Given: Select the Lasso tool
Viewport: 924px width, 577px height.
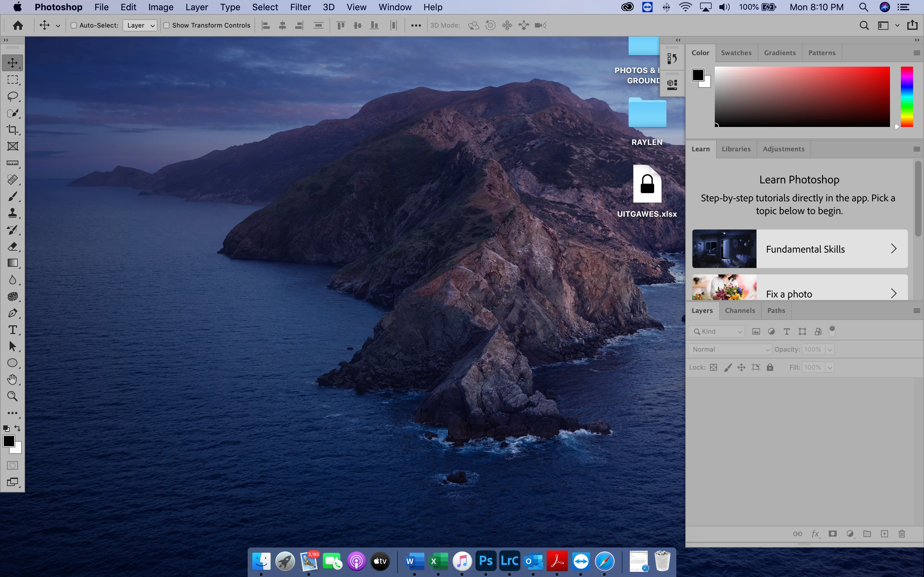Looking at the screenshot, I should tap(13, 96).
